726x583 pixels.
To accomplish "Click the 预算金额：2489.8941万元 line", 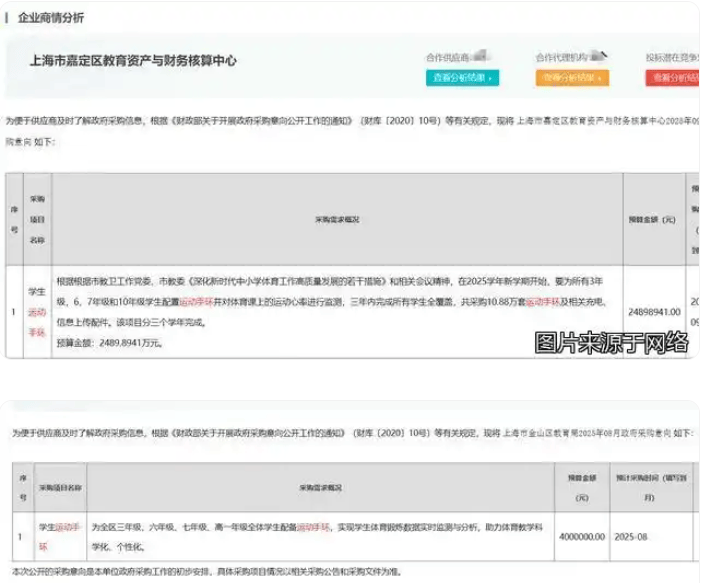I will tap(110, 343).
